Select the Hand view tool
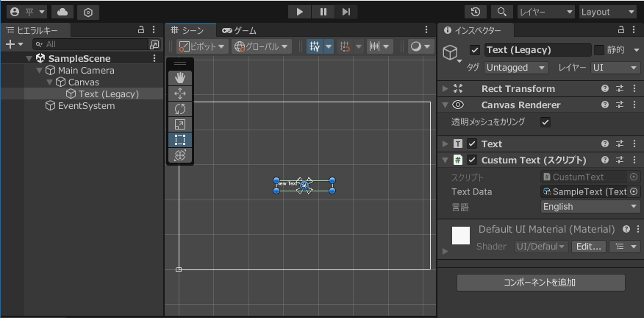Image resolution: width=644 pixels, height=318 pixels. pos(180,78)
